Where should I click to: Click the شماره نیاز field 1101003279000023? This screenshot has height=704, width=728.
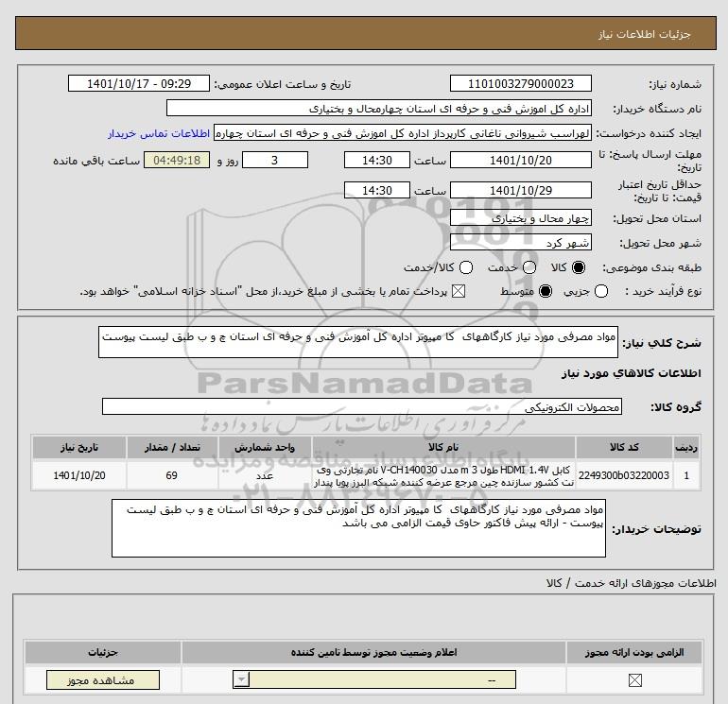(520, 83)
